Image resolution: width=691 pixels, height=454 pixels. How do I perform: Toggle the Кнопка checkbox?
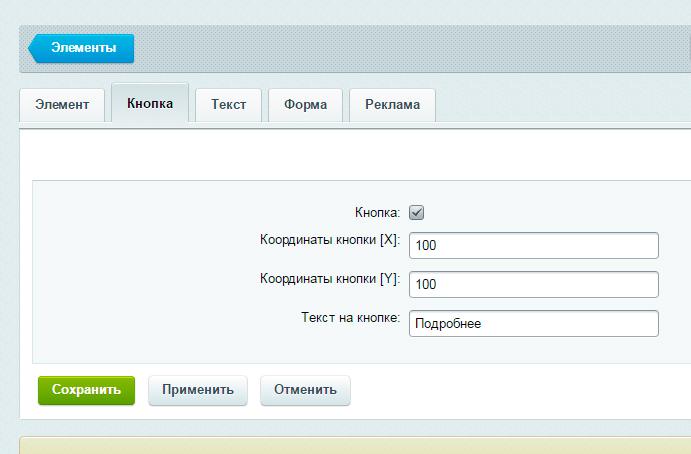pyautogui.click(x=417, y=212)
